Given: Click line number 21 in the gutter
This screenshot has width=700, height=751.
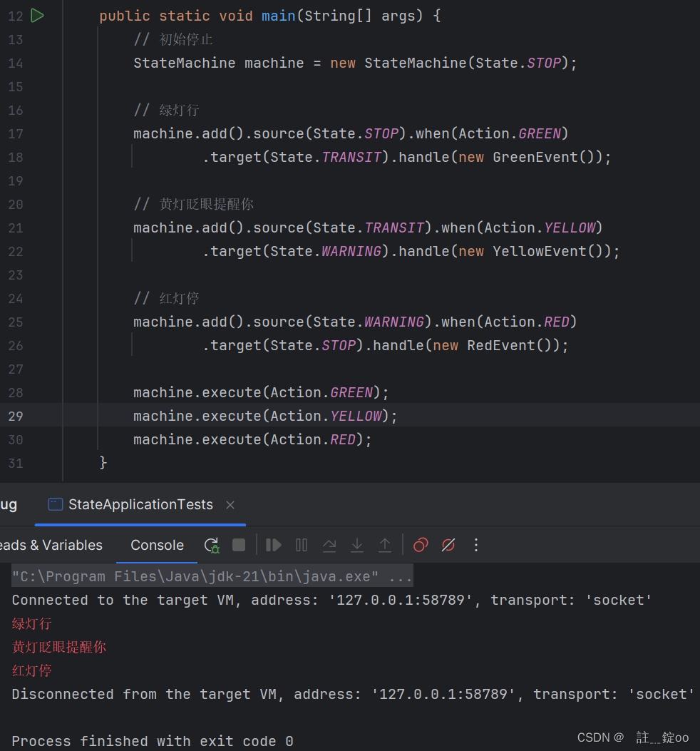Looking at the screenshot, I should pos(15,228).
